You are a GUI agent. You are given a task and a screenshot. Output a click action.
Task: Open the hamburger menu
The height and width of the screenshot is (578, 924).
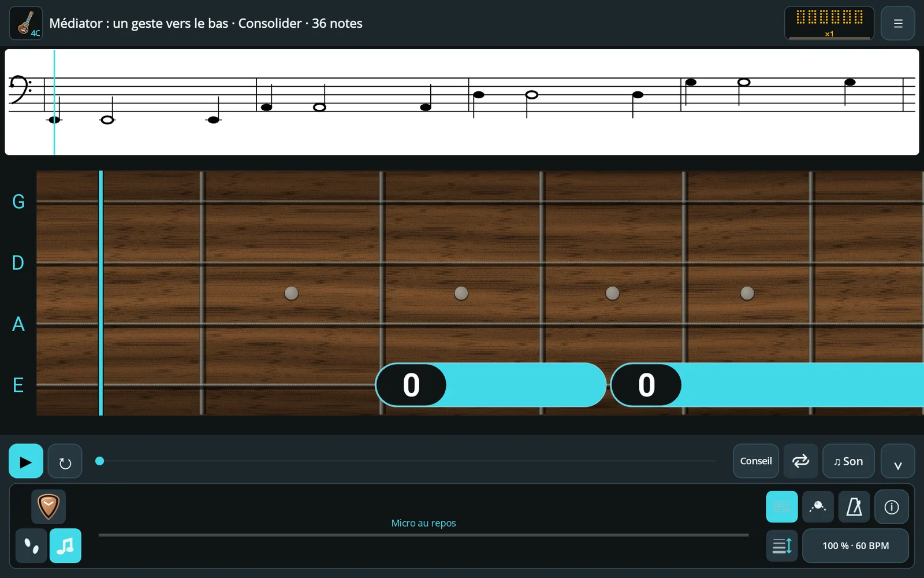[898, 23]
